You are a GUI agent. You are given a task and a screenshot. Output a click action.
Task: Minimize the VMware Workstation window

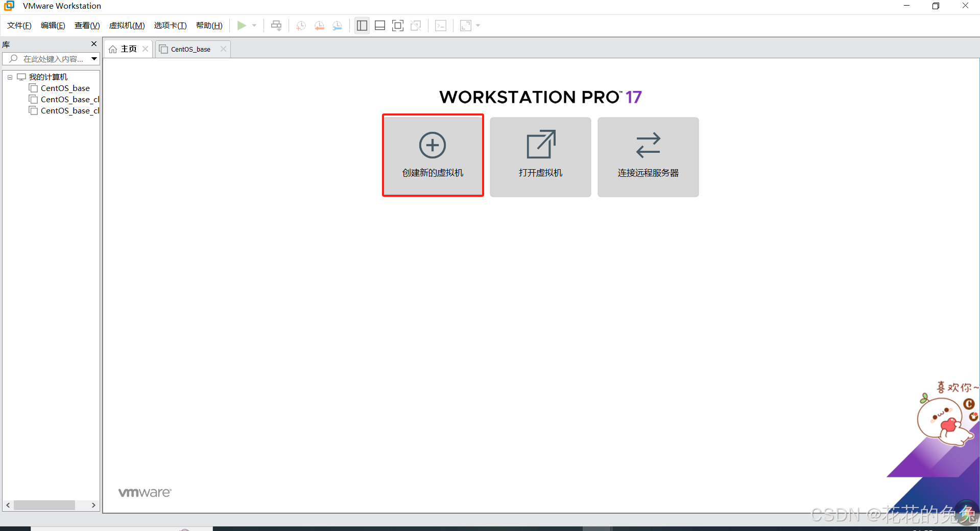click(x=907, y=6)
